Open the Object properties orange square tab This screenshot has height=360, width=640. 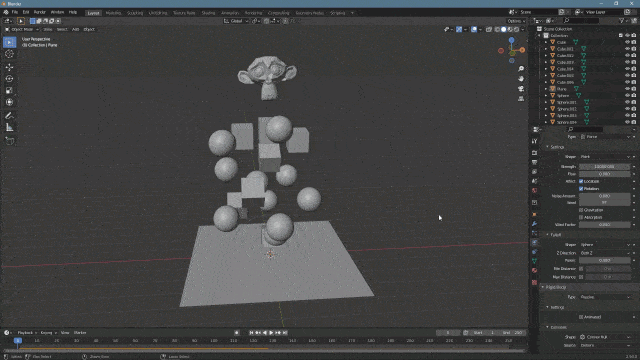[x=534, y=214]
